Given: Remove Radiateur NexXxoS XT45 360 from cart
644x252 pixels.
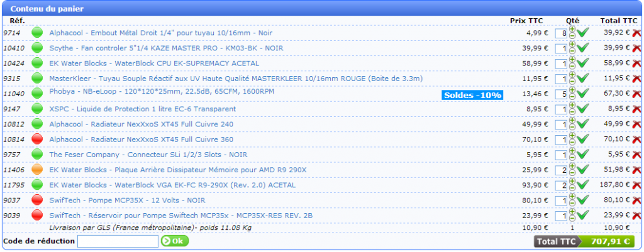Looking at the screenshot, I should (x=636, y=140).
